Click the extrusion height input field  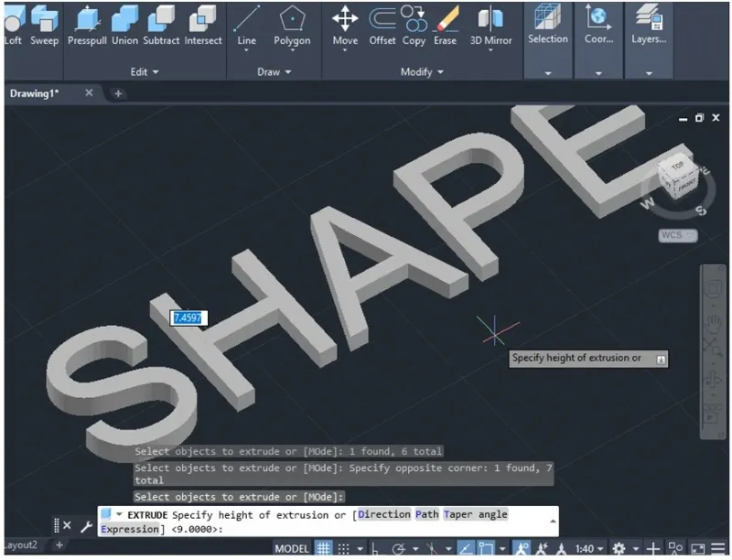[x=186, y=317]
